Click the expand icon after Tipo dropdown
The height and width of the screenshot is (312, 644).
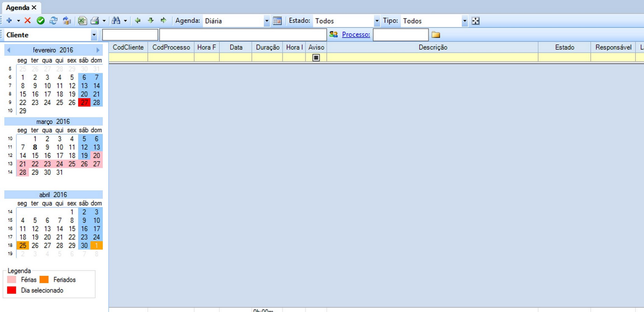(x=476, y=21)
